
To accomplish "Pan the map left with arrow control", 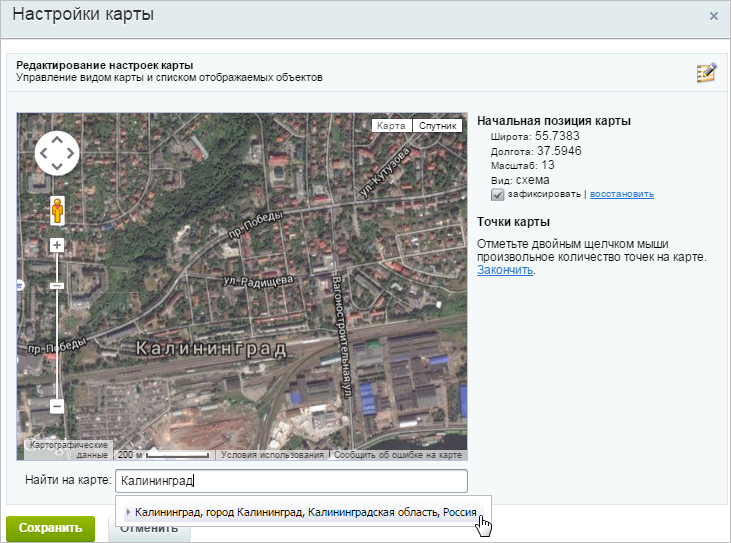I will [x=43, y=153].
